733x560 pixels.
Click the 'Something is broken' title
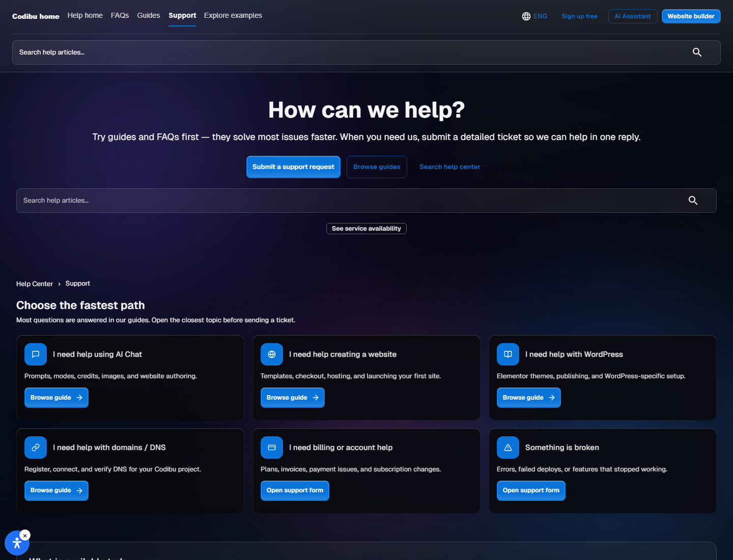click(x=562, y=447)
